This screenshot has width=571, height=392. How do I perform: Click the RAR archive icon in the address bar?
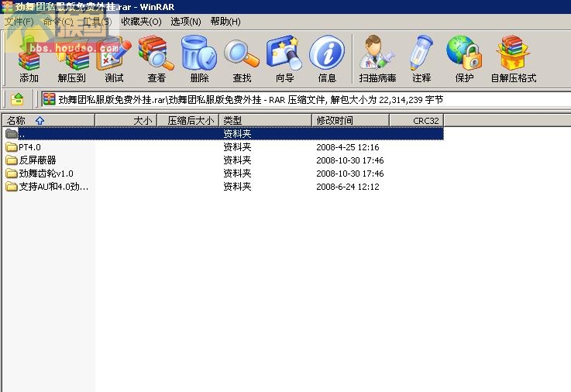point(49,99)
